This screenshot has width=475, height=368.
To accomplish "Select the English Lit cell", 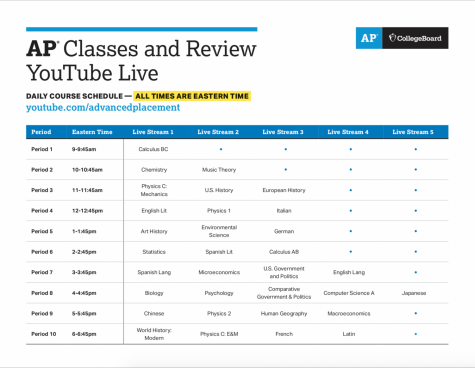I will 154,211.
